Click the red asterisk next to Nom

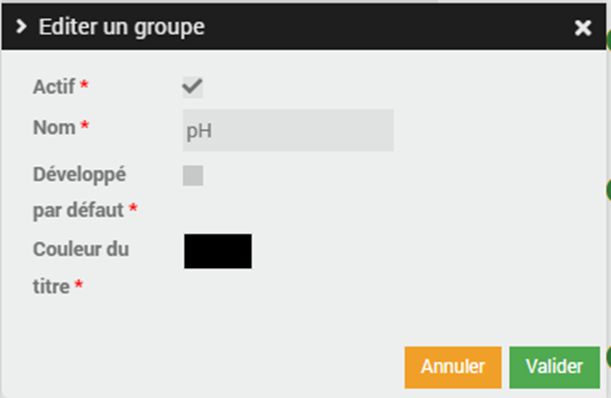(x=85, y=125)
